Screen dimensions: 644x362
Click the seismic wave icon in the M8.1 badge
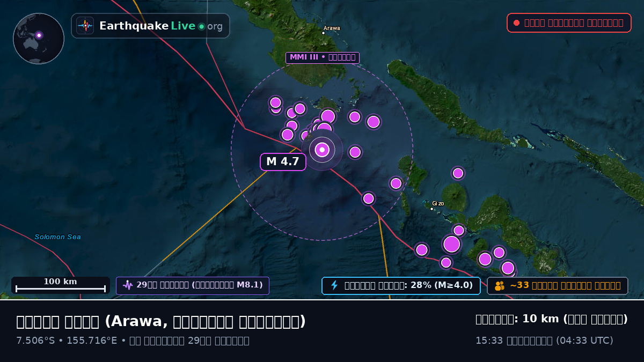pos(128,285)
